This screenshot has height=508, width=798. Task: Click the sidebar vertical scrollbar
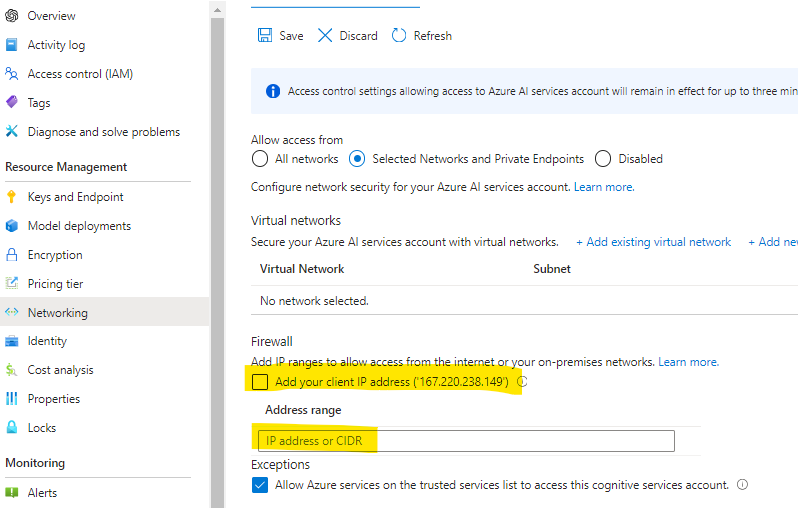point(217,263)
